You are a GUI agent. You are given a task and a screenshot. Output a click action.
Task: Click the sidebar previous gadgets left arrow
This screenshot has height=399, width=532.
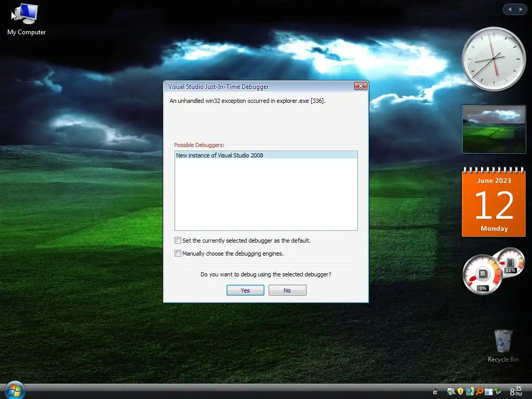point(509,9)
